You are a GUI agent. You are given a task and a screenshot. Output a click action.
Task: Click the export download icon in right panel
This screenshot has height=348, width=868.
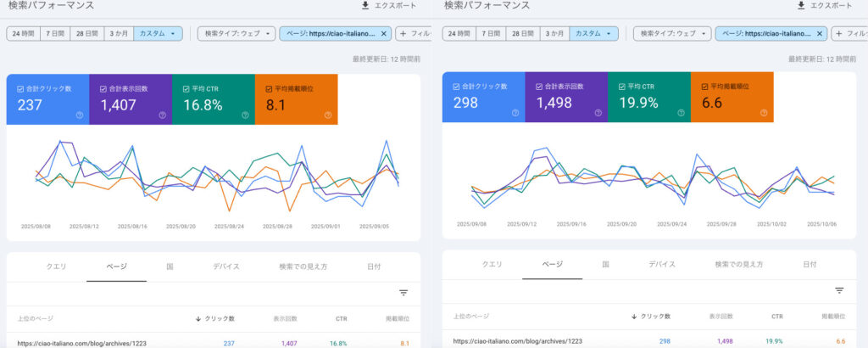point(801,5)
